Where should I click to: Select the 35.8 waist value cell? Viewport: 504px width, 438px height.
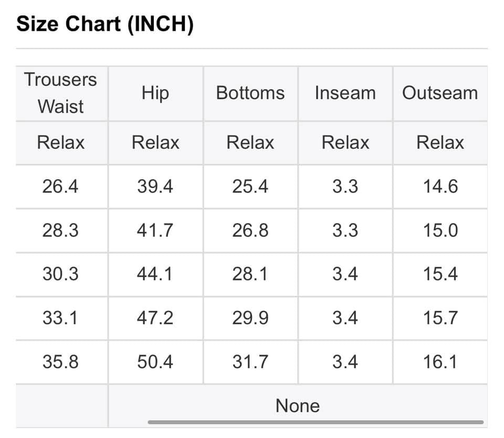tap(60, 362)
